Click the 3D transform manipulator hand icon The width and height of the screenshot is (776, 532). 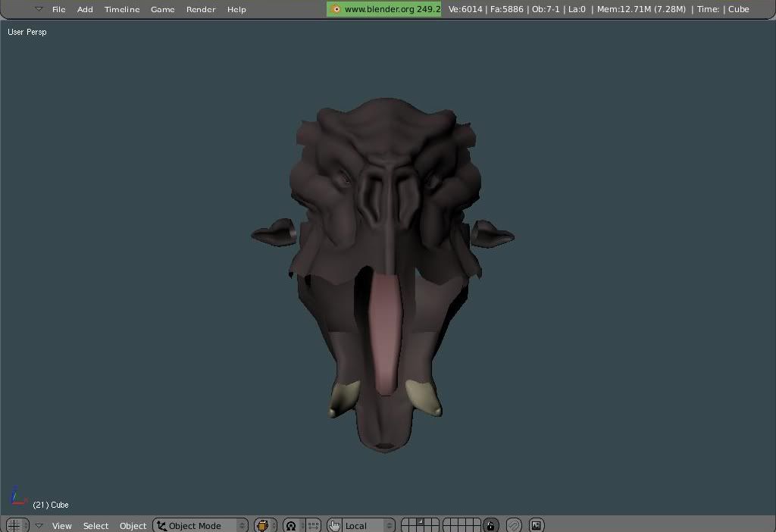(334, 525)
